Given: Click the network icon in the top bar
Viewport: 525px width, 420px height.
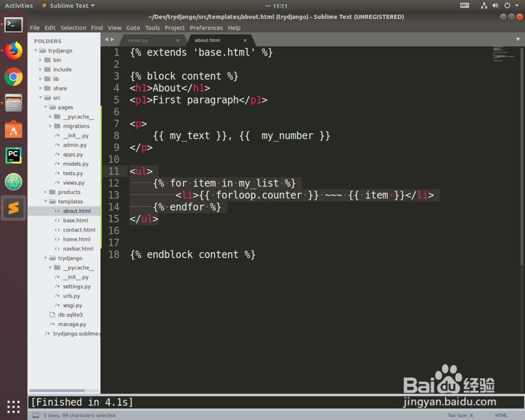Looking at the screenshot, I should coord(484,5).
